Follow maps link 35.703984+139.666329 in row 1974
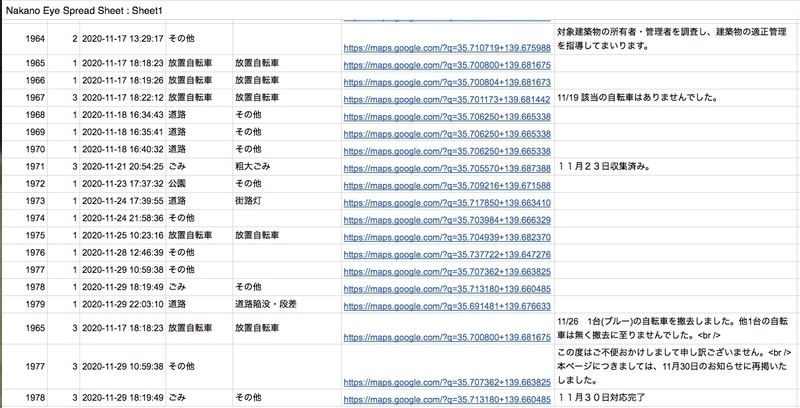Screen dimensions: 800x408 [447, 220]
